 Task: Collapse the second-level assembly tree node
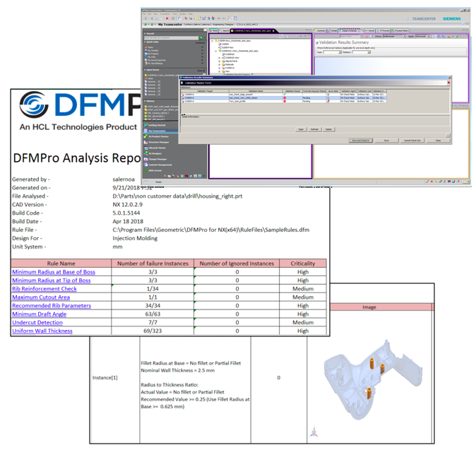coord(216,51)
